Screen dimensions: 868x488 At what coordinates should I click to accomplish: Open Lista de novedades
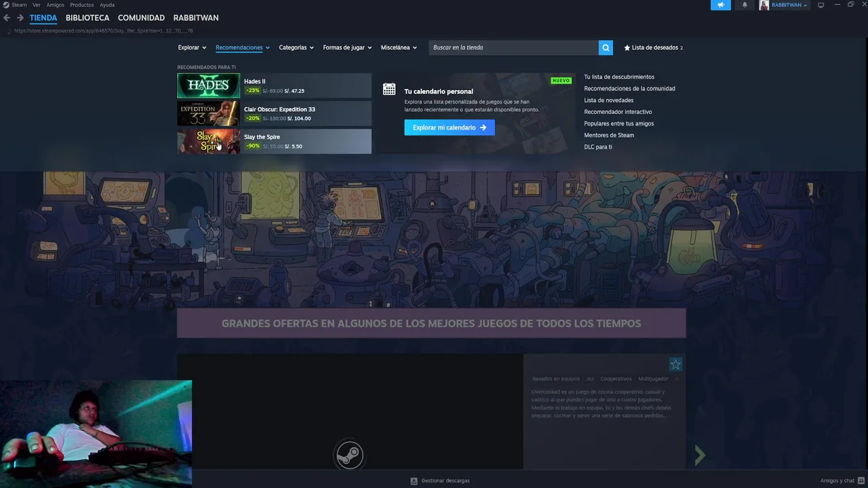608,100
